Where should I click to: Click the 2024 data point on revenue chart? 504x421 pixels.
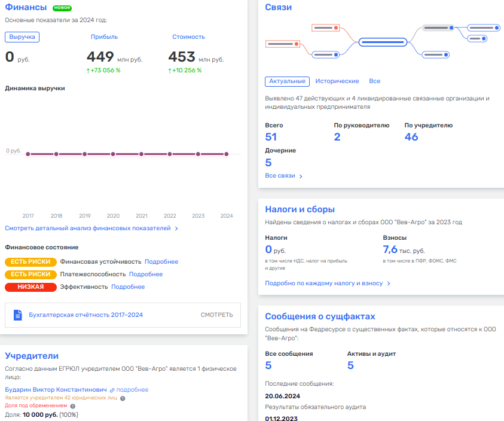pos(226,154)
